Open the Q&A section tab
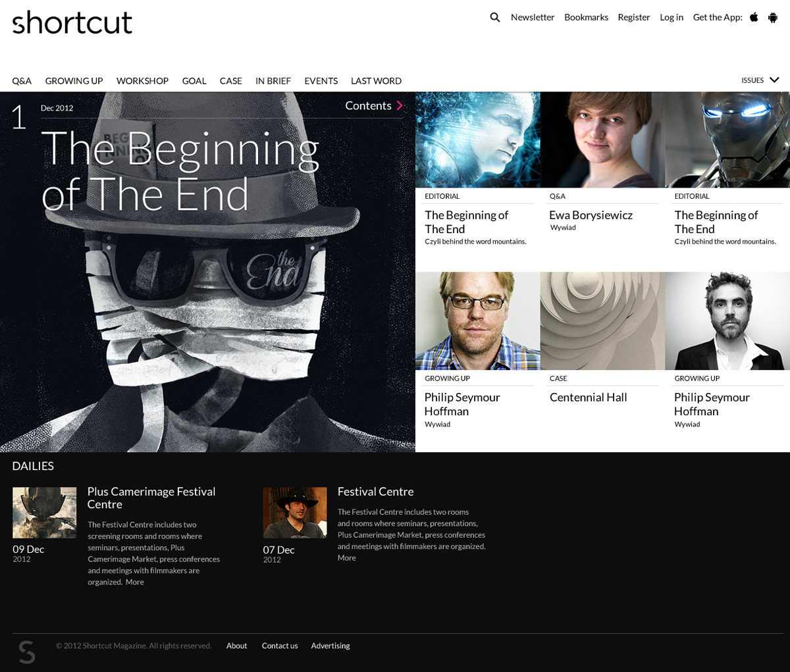This screenshot has height=672, width=790. pyautogui.click(x=22, y=81)
